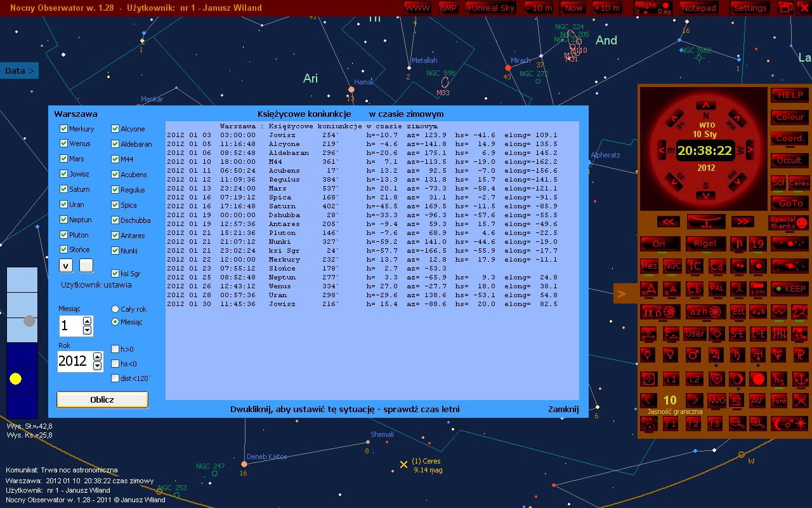Click the Occult button
Screen dimensions: 812x508
[x=790, y=160]
